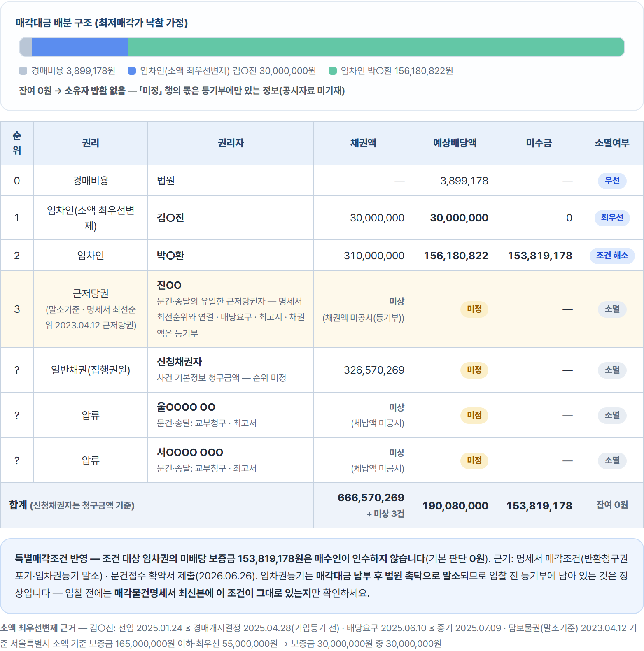Select the name 김O진 in table
The width and height of the screenshot is (644, 651).
170,218
